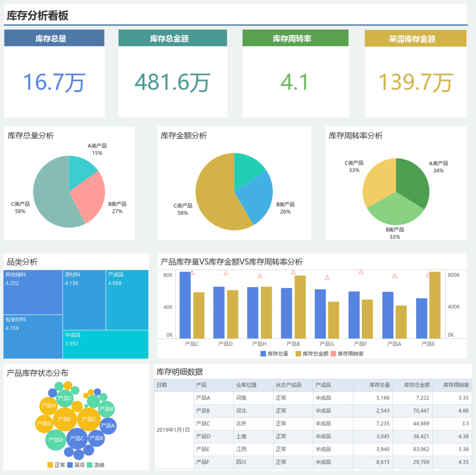Toggle the 正常 legend in bubble chart
The width and height of the screenshot is (476, 475).
click(56, 465)
